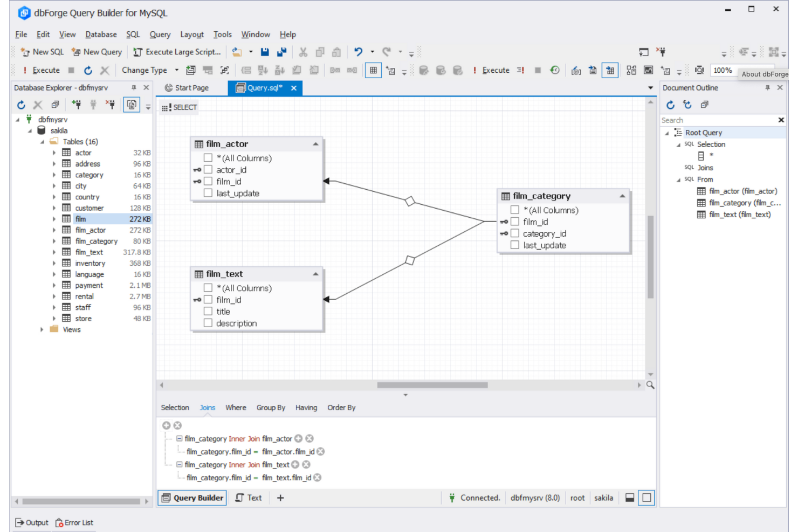
Task: Expand the Views node in Database Explorer
Action: (42, 329)
